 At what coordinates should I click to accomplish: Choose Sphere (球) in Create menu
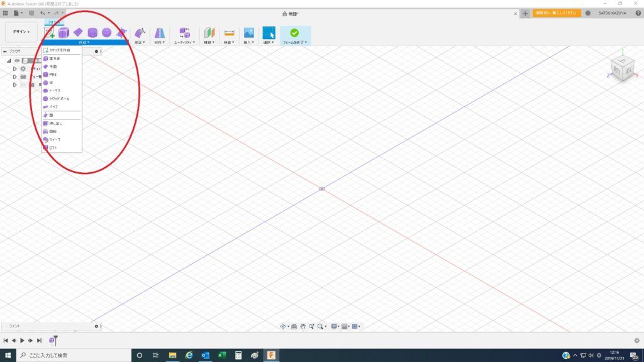[62, 82]
